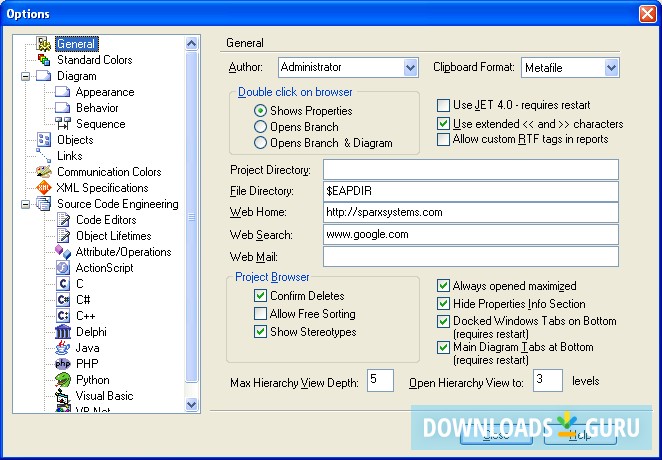
Task: Select Python tree entry label
Action: click(x=92, y=380)
